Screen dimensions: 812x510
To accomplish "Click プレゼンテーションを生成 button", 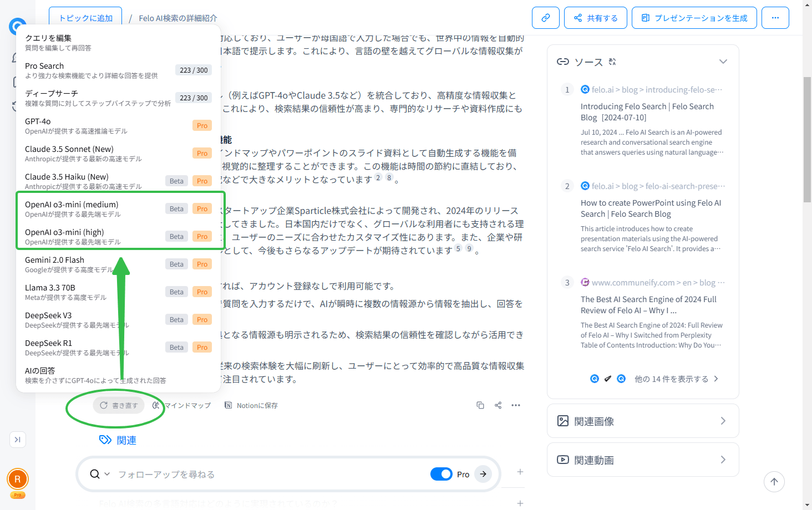I will 694,18.
